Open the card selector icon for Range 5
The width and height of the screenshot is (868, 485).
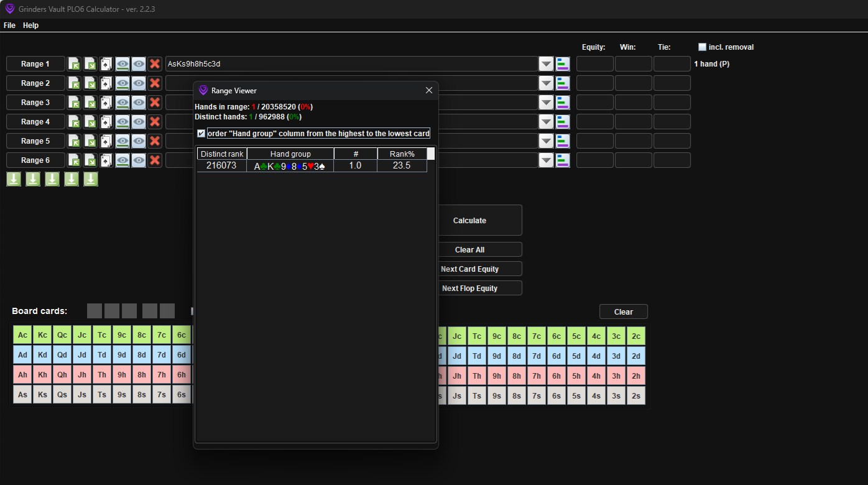pyautogui.click(x=106, y=141)
